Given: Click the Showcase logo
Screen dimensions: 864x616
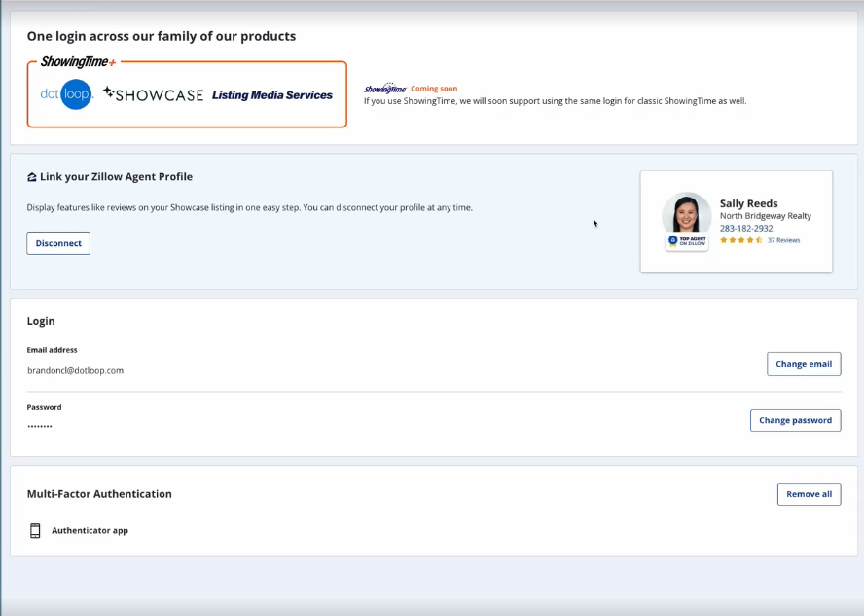Looking at the screenshot, I should pos(153,94).
